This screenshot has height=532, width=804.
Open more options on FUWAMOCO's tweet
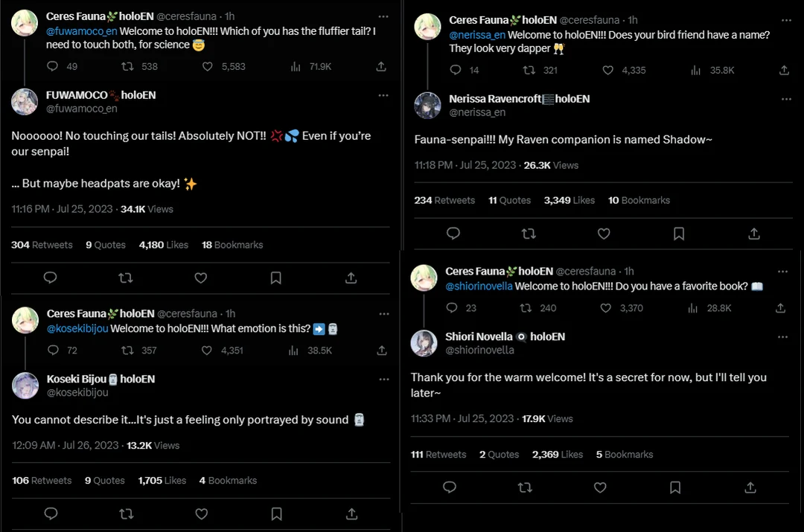[x=383, y=95]
